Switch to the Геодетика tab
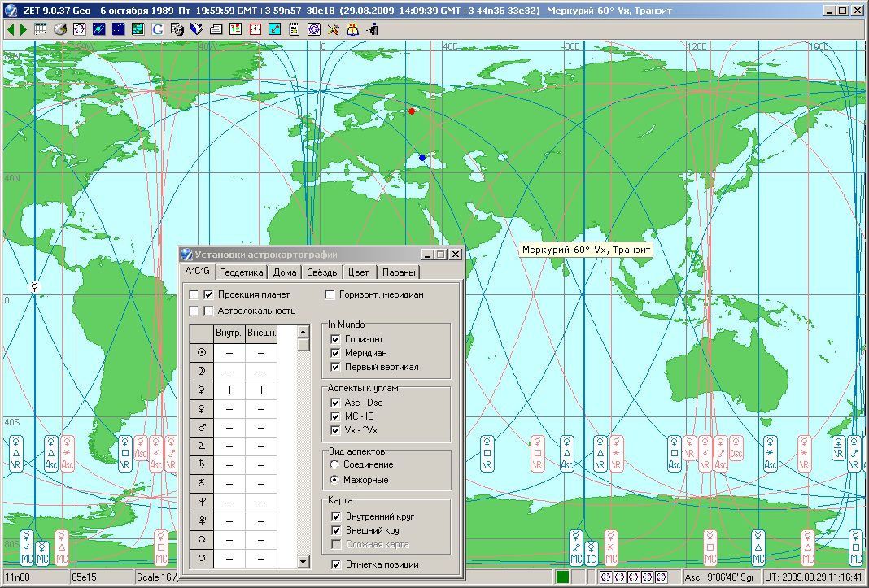 coord(242,272)
